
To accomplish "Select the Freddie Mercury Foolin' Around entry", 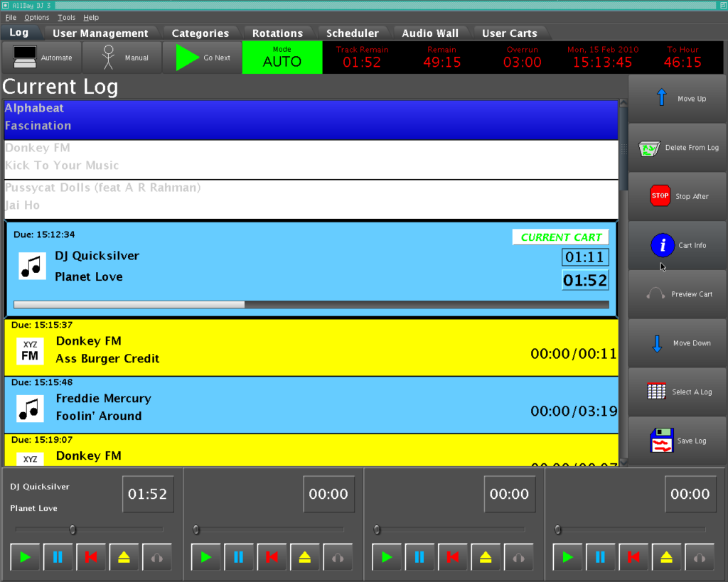I will tap(311, 405).
